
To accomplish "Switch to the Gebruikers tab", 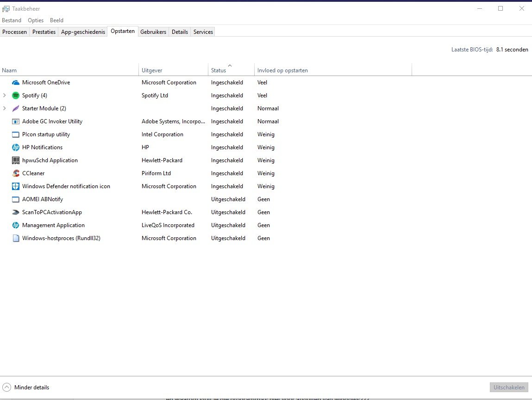I will click(x=153, y=32).
